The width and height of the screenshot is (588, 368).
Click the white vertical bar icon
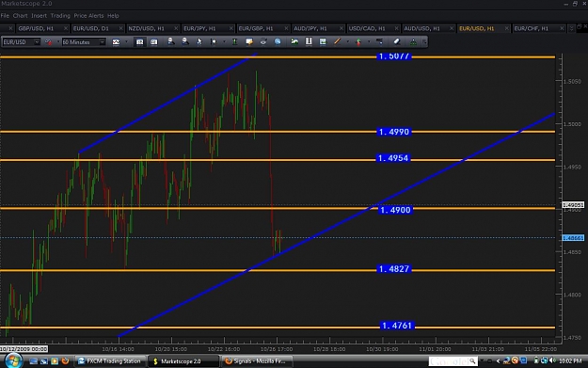pos(309,41)
